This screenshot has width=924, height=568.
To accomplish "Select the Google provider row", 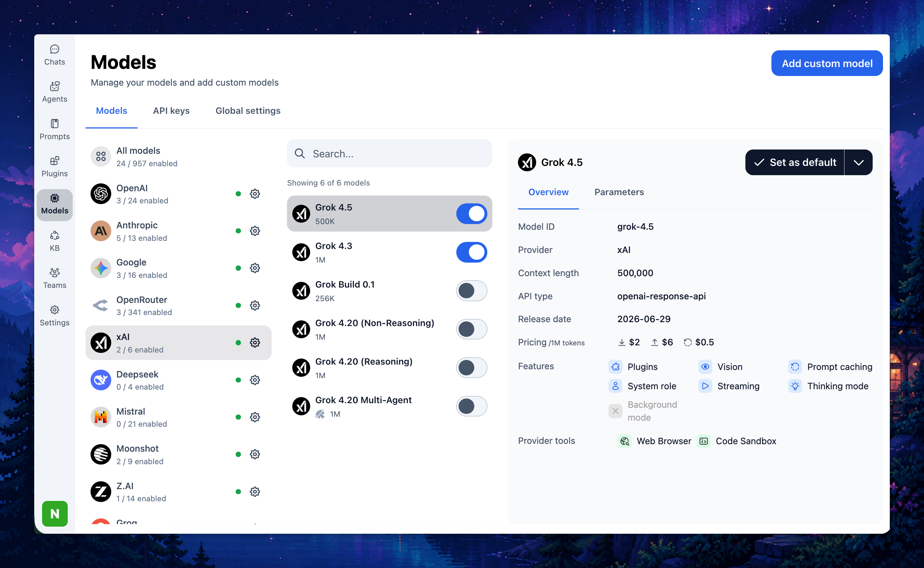I will 178,268.
